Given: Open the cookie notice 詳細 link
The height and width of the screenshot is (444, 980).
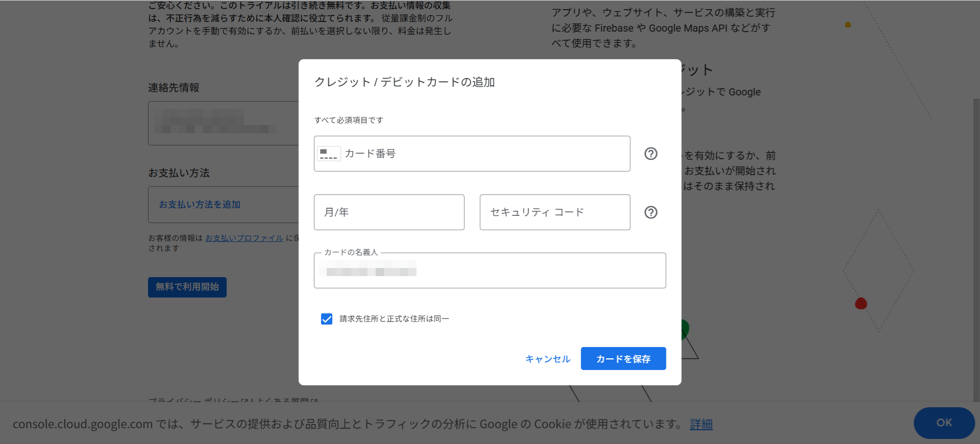Looking at the screenshot, I should pyautogui.click(x=701, y=424).
